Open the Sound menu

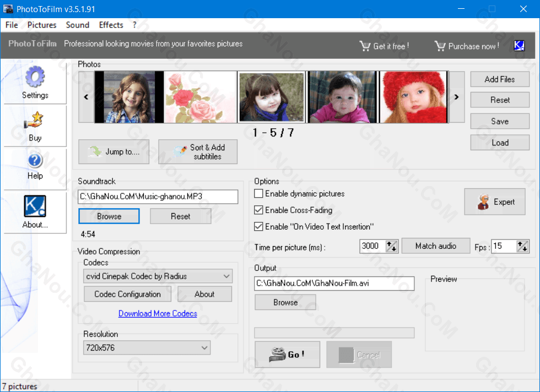[x=78, y=25]
